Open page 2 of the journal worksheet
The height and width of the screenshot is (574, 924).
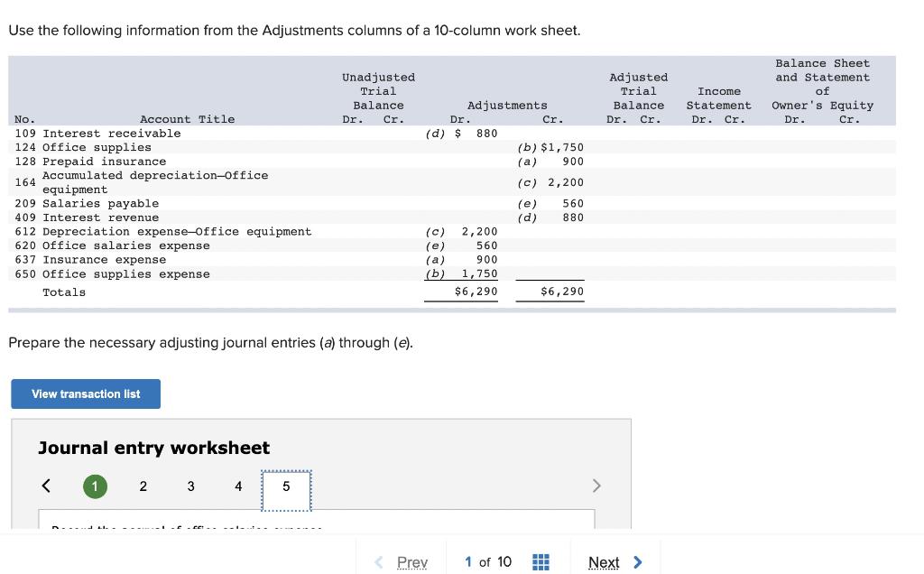pos(143,486)
